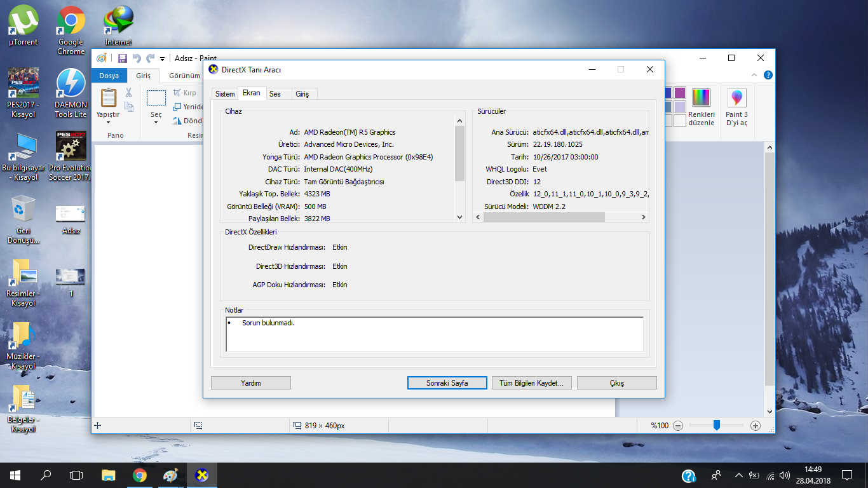Click the Döndür rotate icon
This screenshot has height=488, width=868.
[x=178, y=121]
